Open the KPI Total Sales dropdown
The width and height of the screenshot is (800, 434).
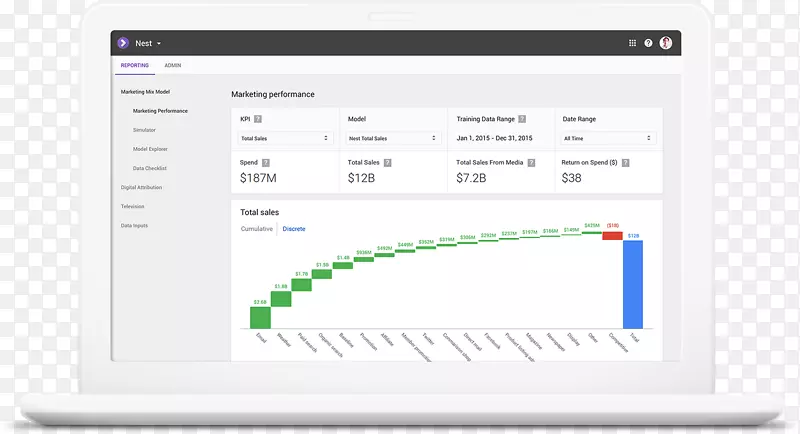pyautogui.click(x=284, y=138)
